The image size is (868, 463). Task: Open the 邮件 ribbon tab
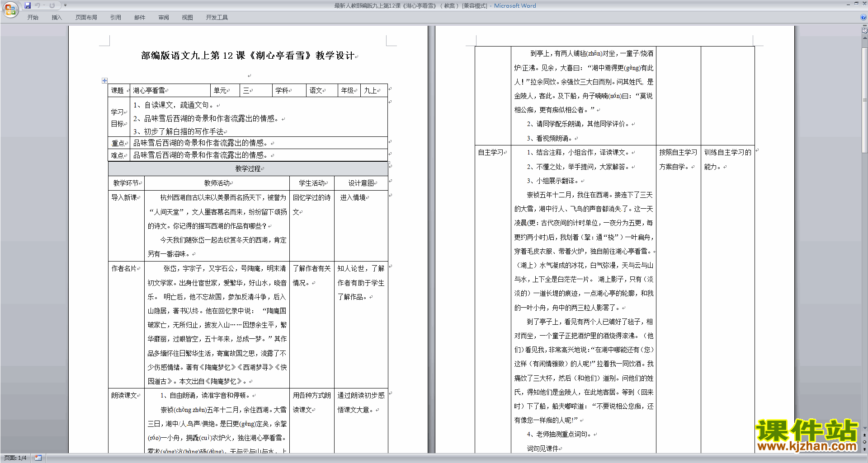point(140,18)
